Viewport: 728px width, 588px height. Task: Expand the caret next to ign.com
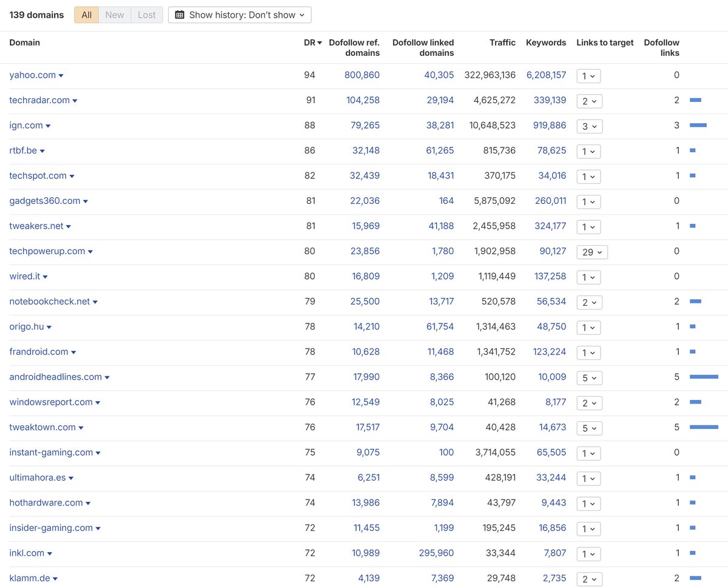(48, 126)
